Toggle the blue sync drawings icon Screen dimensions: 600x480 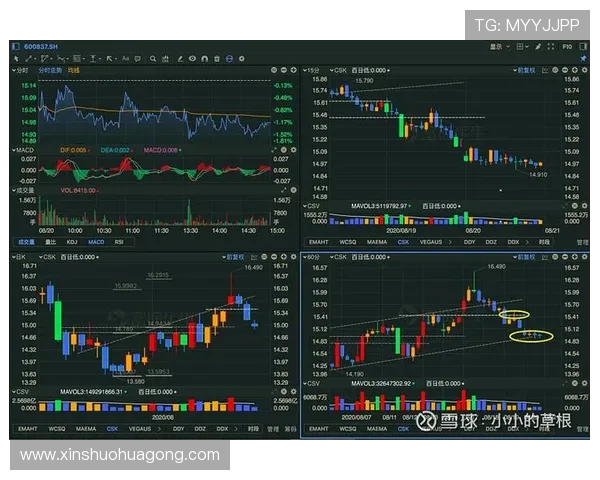[229, 59]
